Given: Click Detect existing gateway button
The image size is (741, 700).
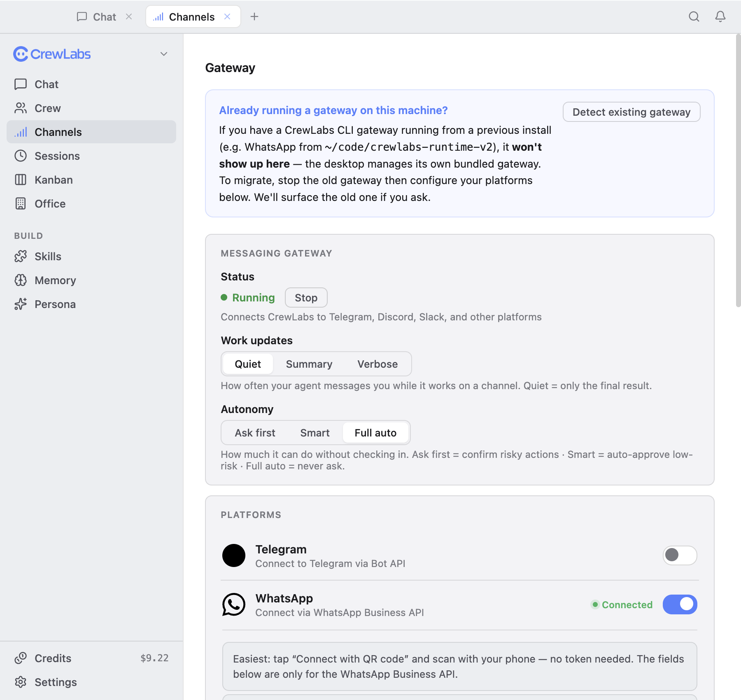Looking at the screenshot, I should 631,112.
